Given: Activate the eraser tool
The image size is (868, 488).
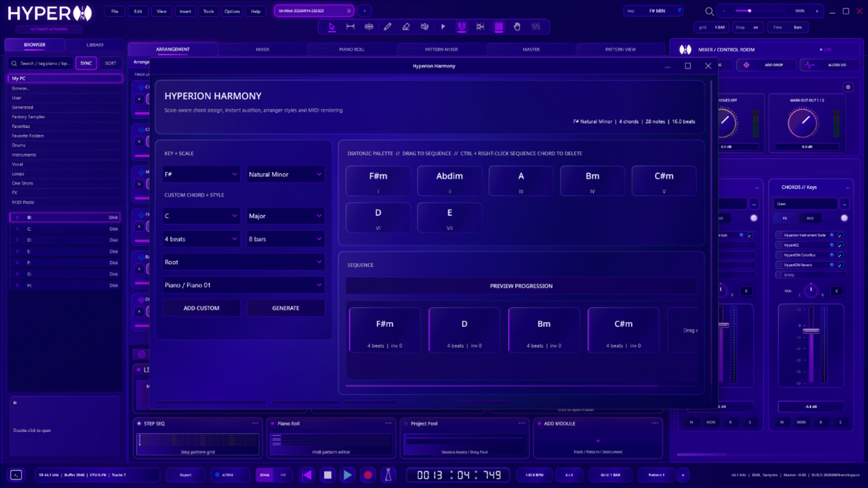Looking at the screenshot, I should (406, 27).
